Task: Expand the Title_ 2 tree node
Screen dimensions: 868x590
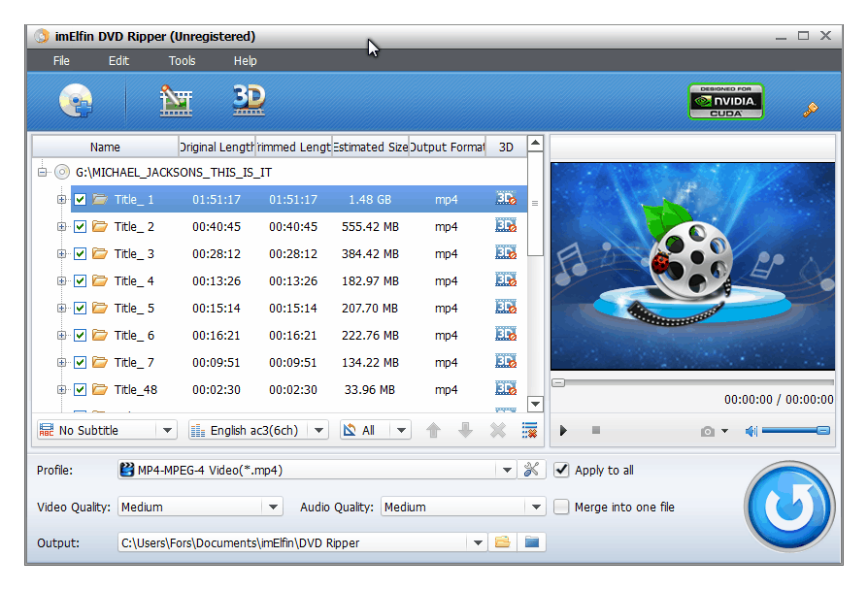Action: (x=61, y=226)
